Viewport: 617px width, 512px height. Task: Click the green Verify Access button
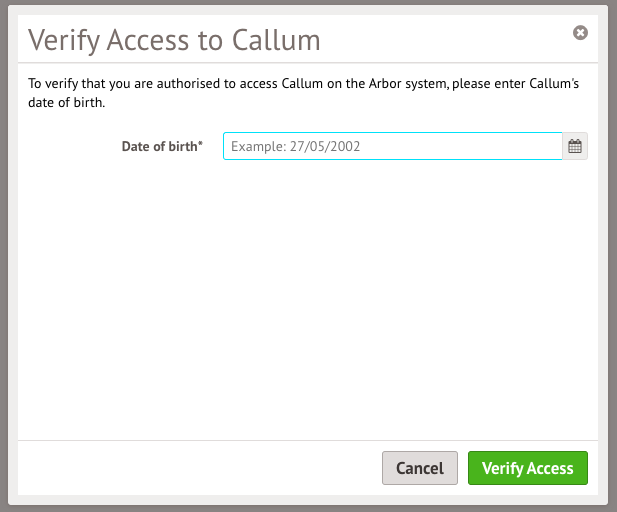528,468
